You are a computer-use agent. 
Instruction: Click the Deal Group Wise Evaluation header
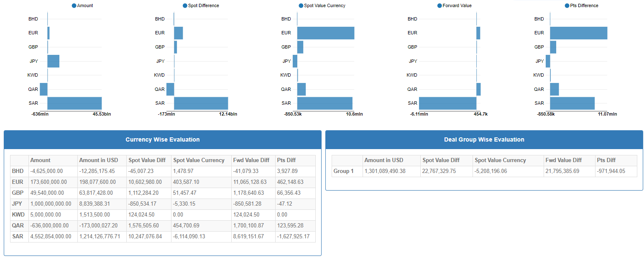(x=484, y=139)
